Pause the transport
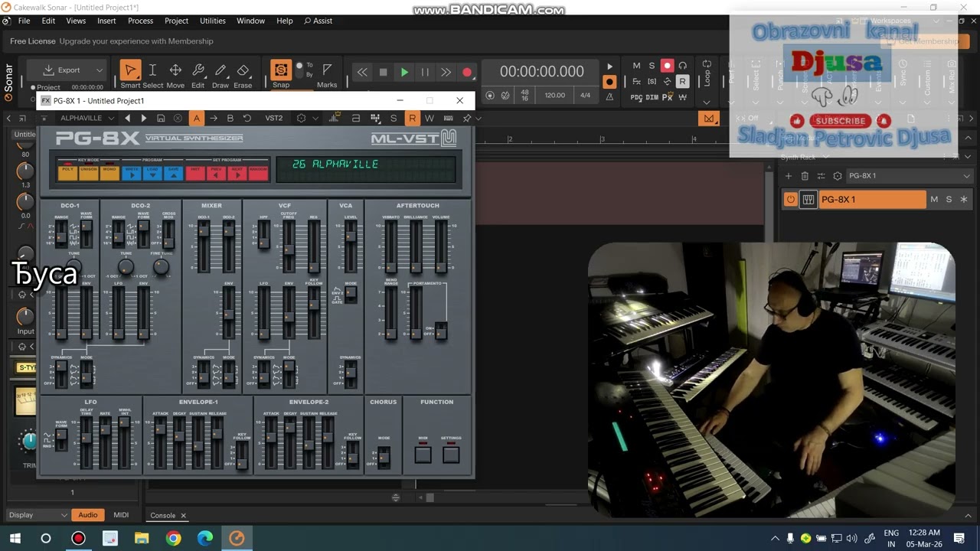This screenshot has height=551, width=980. coord(425,73)
